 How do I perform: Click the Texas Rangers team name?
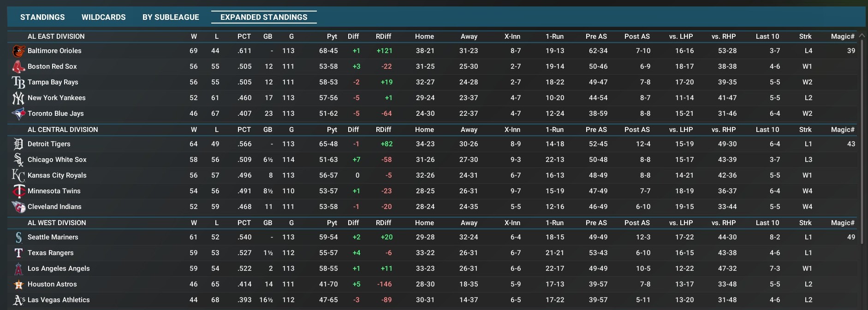point(51,253)
